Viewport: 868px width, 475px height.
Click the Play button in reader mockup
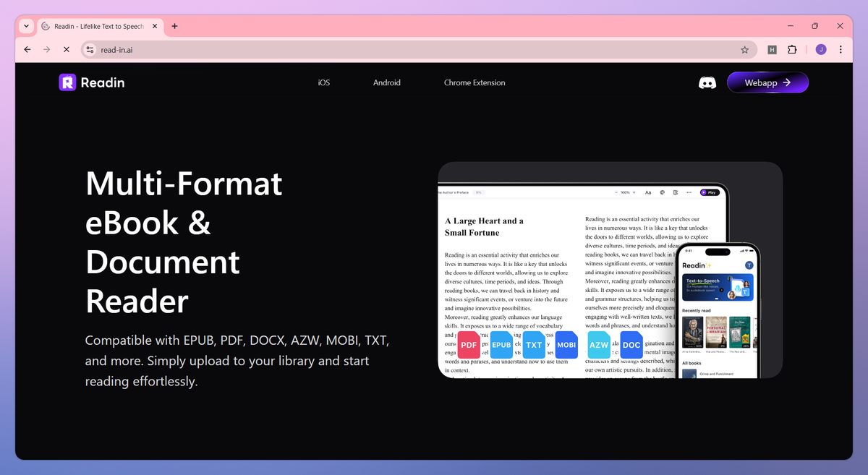[x=709, y=192]
